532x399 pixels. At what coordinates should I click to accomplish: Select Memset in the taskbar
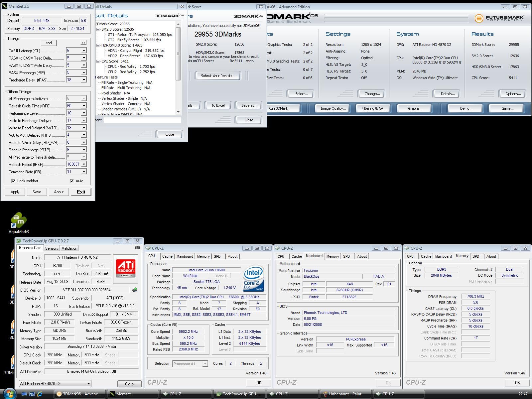click(x=133, y=394)
